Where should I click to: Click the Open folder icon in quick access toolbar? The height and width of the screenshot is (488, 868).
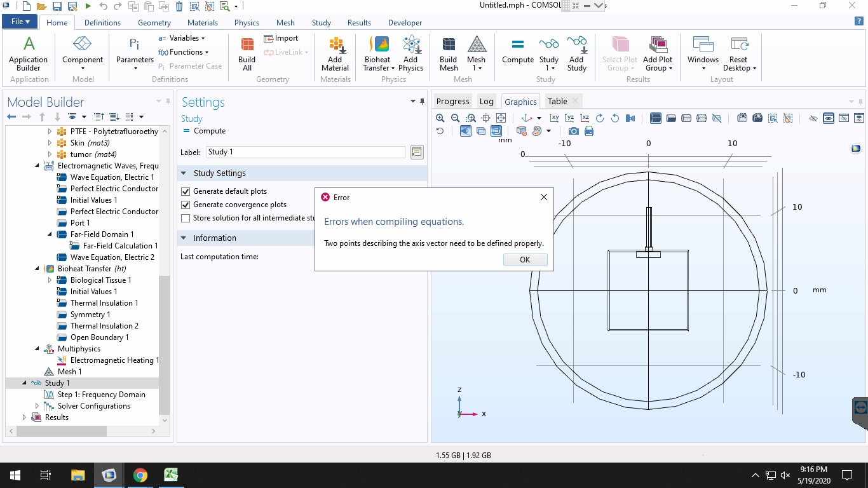(x=41, y=6)
